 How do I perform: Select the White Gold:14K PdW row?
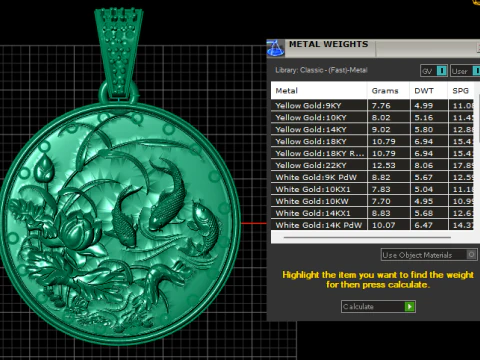372,225
